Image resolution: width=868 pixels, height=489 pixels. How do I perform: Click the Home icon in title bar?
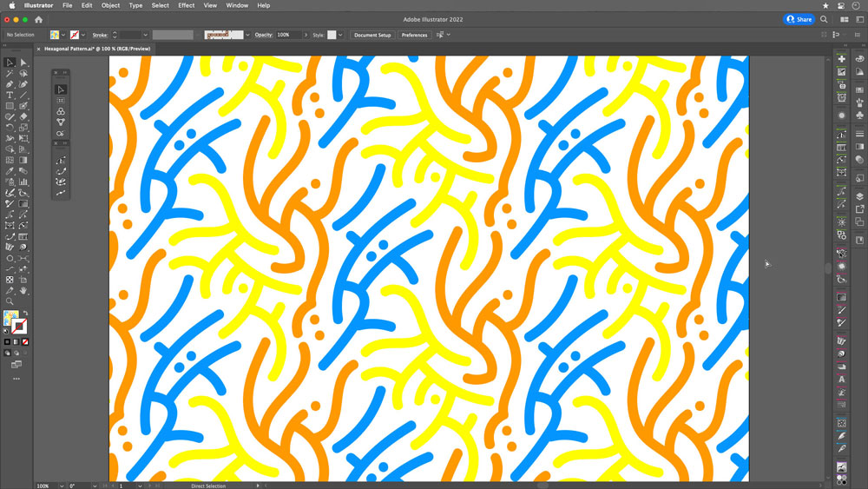(x=39, y=19)
